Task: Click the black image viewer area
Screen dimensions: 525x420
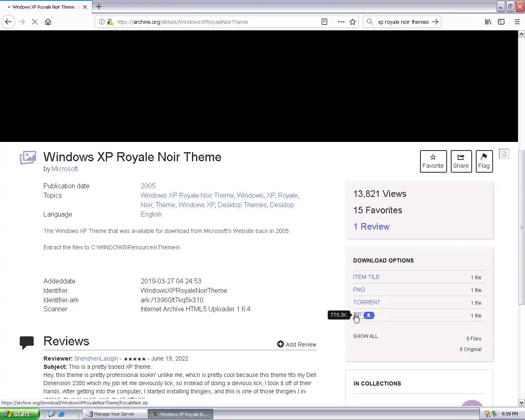Action: click(x=259, y=86)
